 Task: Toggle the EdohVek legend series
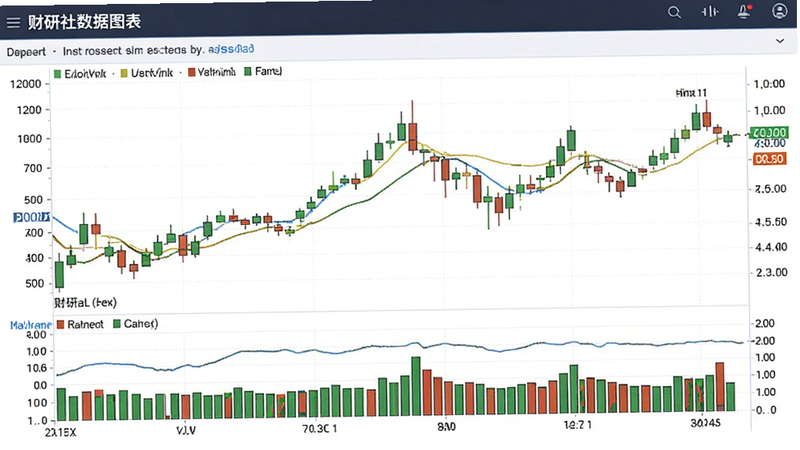[80, 74]
